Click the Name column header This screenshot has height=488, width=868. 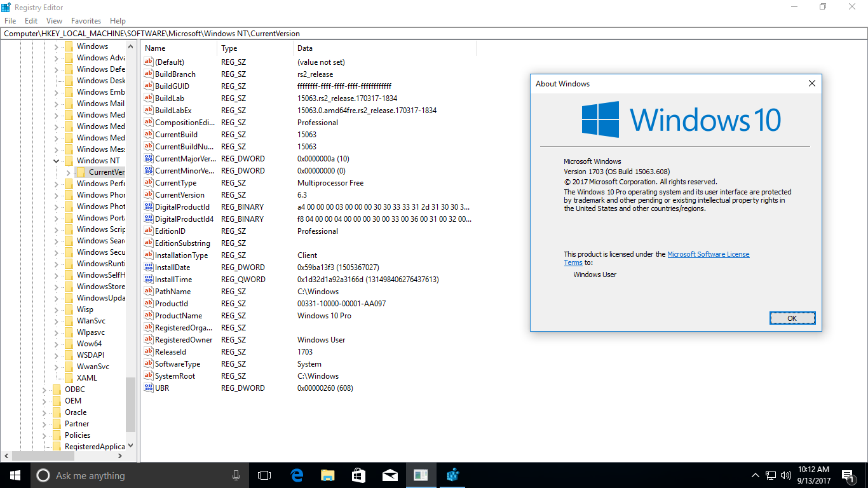[179, 48]
